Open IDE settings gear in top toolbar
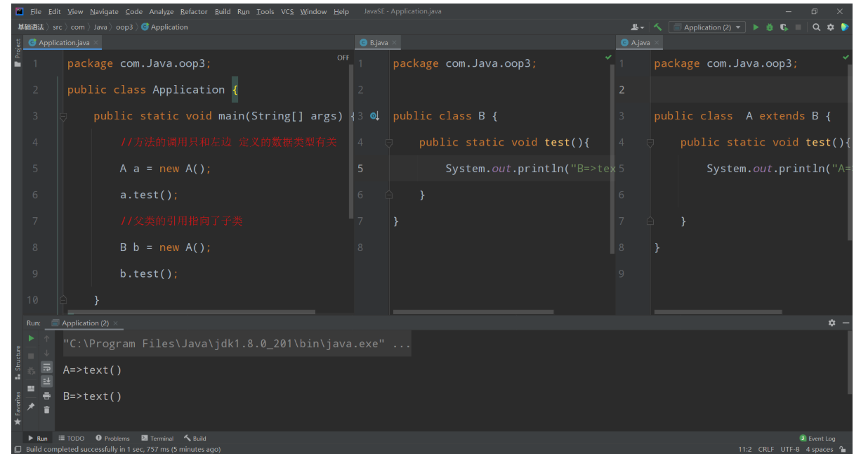This screenshot has height=454, width=868. pos(830,27)
